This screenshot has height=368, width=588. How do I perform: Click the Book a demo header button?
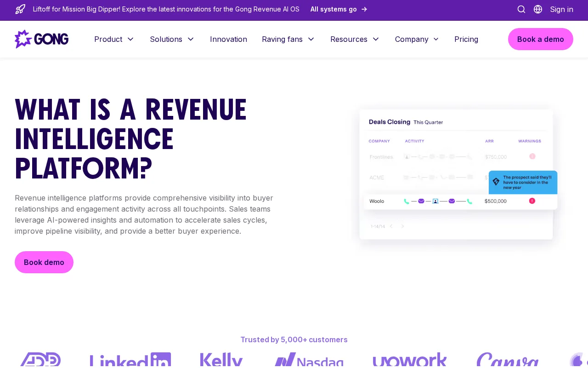pos(541,39)
